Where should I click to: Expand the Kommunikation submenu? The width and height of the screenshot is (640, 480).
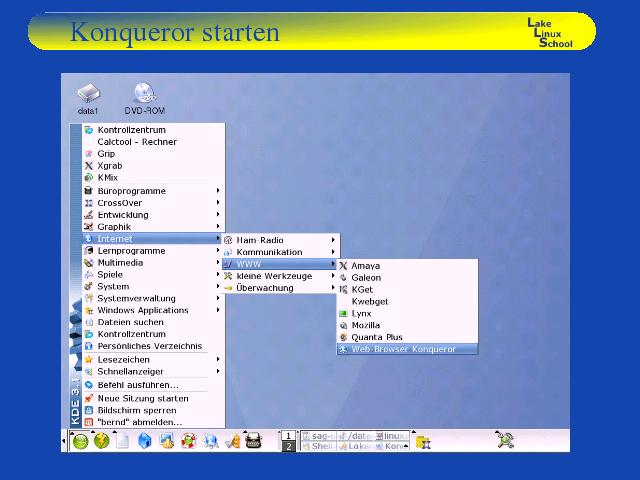281,252
